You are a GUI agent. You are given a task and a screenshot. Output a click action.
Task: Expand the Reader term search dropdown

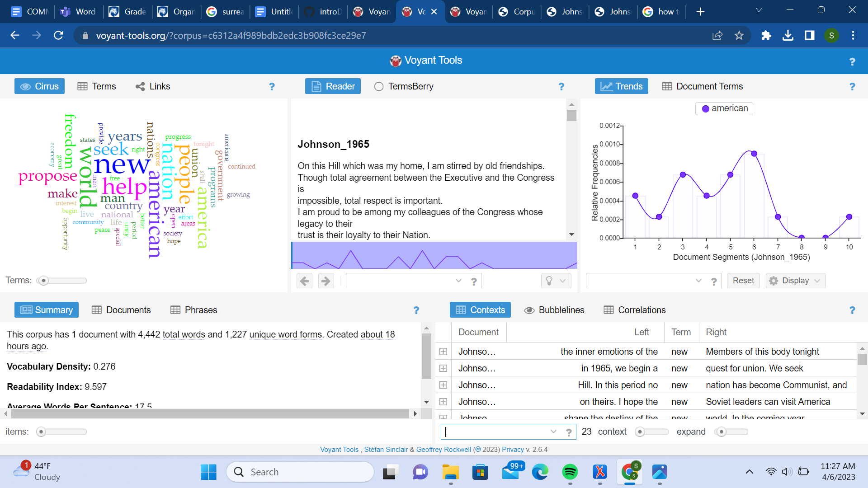click(458, 281)
